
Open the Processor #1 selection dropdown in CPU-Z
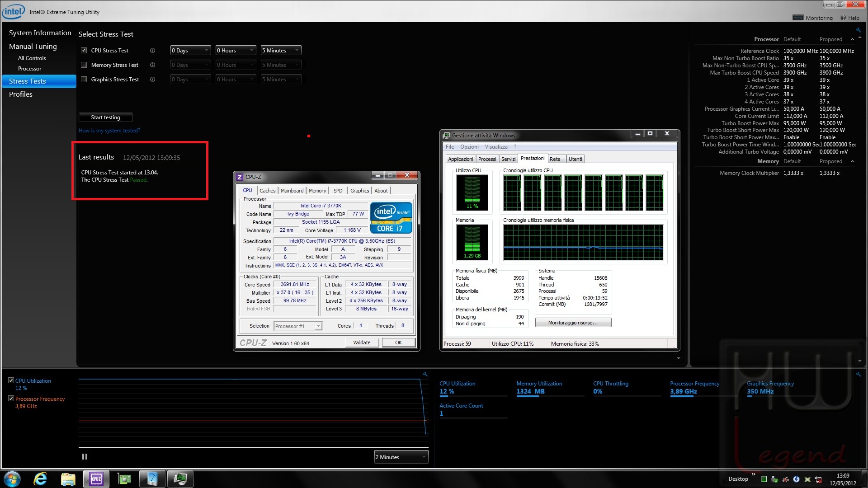297,326
